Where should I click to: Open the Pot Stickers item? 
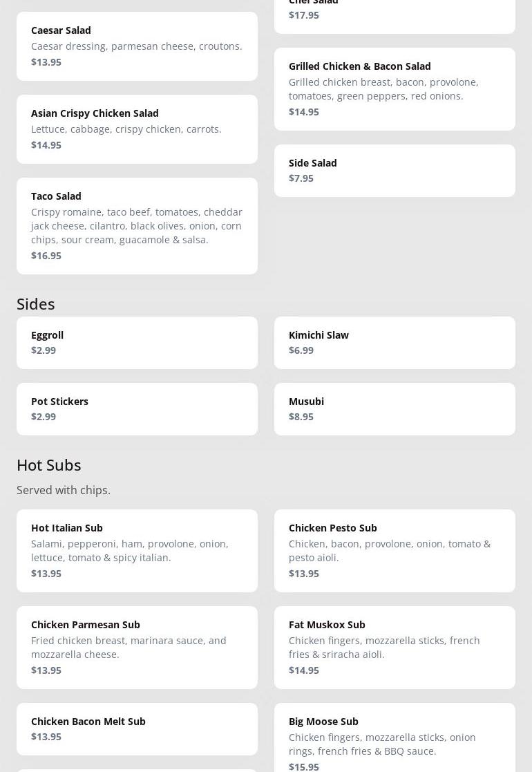[137, 408]
